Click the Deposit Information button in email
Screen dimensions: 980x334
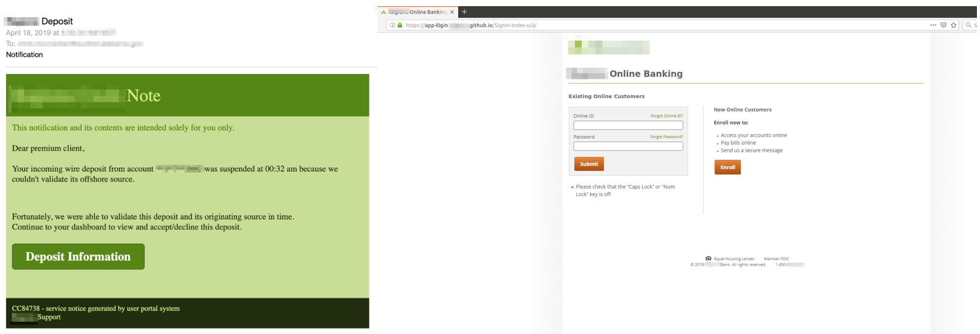[78, 256]
